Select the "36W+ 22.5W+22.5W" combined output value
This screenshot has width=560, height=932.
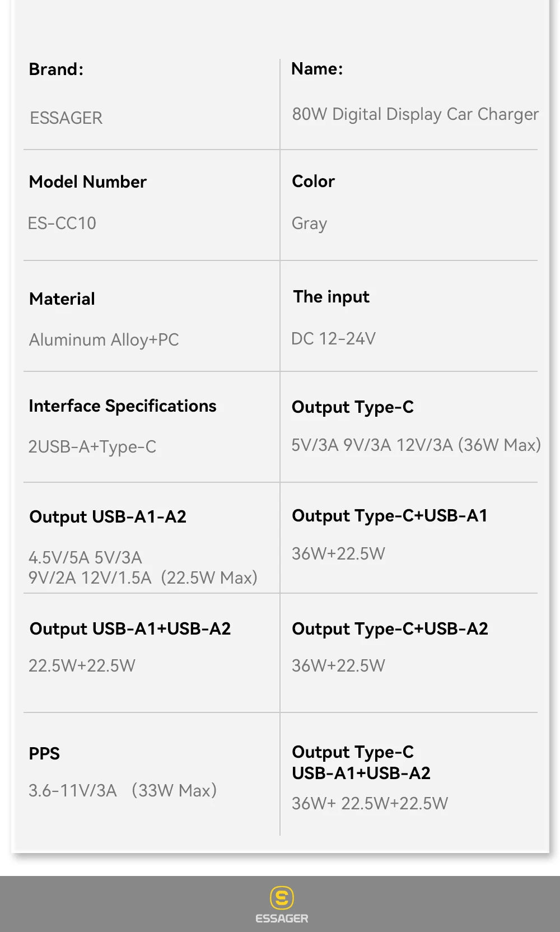click(x=370, y=804)
